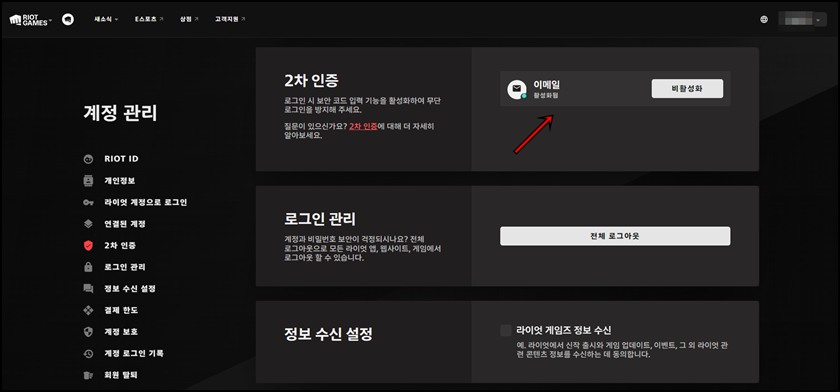Click the shield icon for 계정 보호
This screenshot has height=392, width=840.
[88, 332]
